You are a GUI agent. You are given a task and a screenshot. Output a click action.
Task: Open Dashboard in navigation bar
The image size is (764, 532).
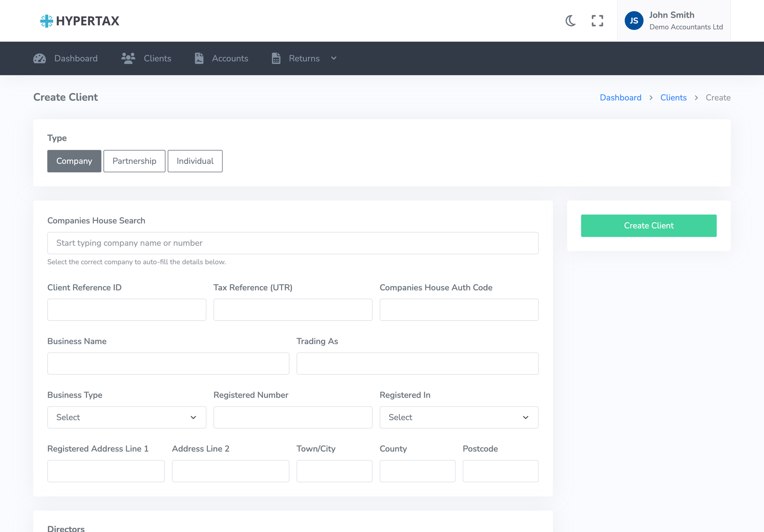65,58
